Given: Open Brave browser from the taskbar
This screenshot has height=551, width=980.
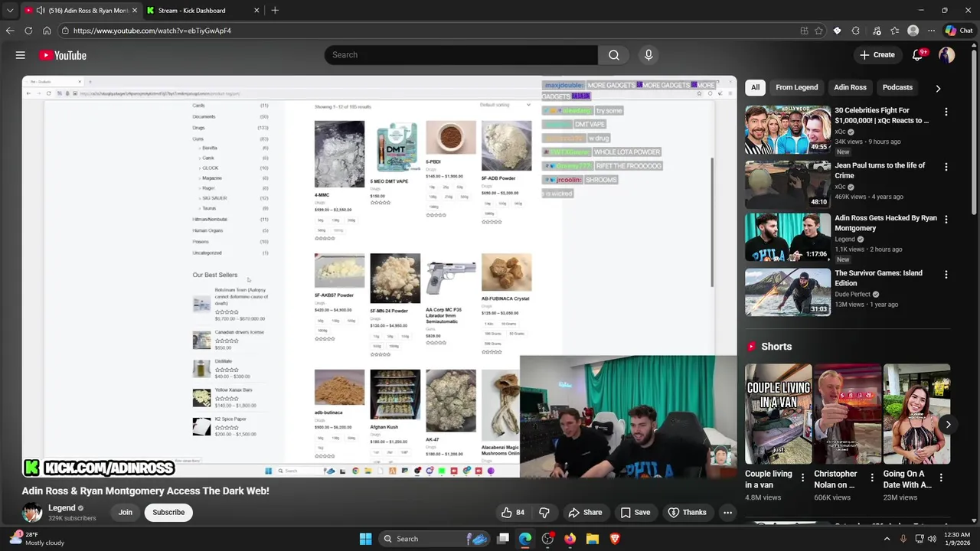Looking at the screenshot, I should (614, 539).
